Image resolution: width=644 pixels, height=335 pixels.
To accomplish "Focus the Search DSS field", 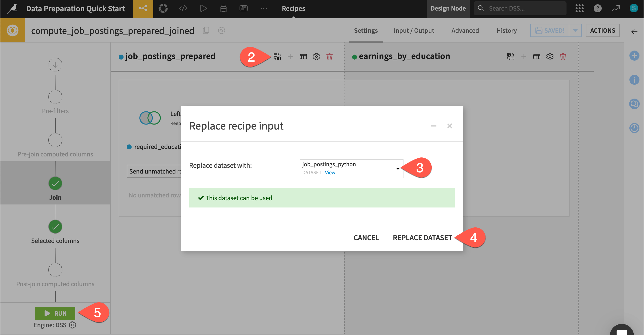I will [520, 8].
